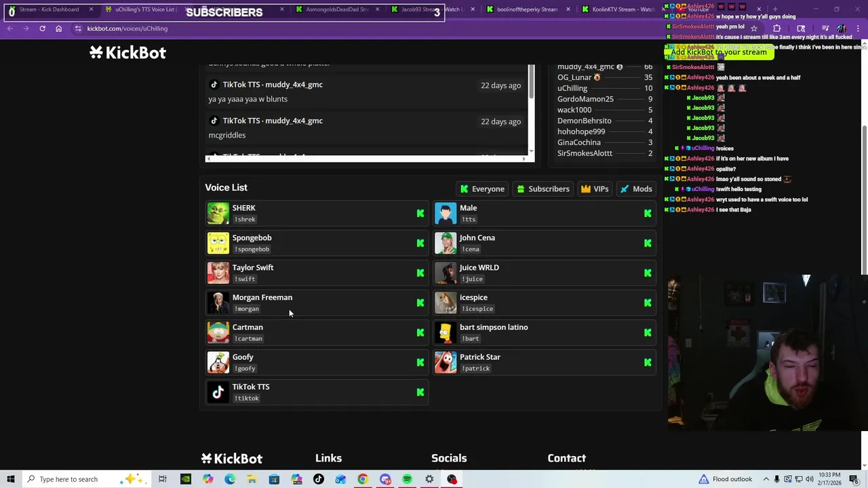Click the John Cena avatar image
The image size is (868, 488).
(446, 243)
